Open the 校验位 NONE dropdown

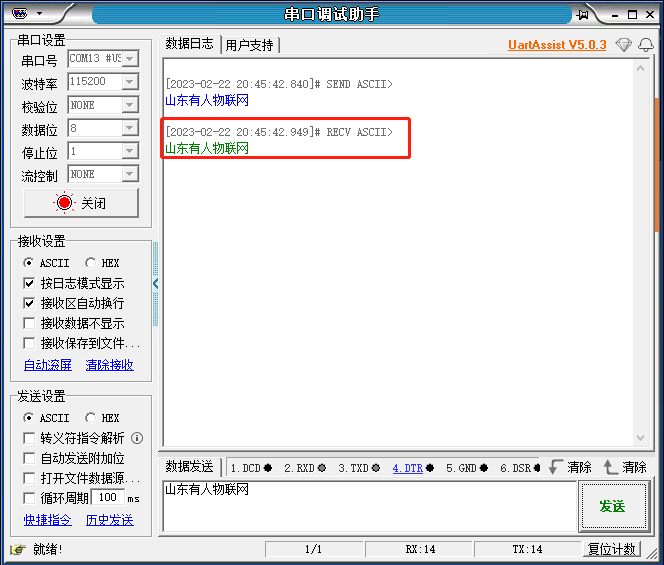pyautogui.click(x=130, y=105)
